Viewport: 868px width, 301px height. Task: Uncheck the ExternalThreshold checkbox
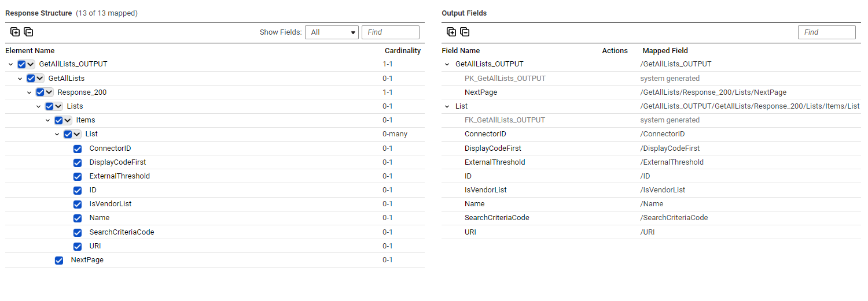point(78,176)
